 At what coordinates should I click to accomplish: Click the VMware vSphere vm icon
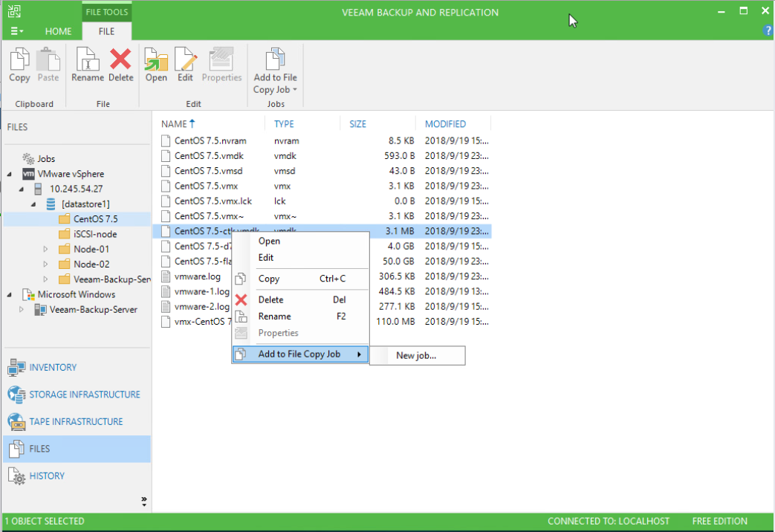coord(29,174)
